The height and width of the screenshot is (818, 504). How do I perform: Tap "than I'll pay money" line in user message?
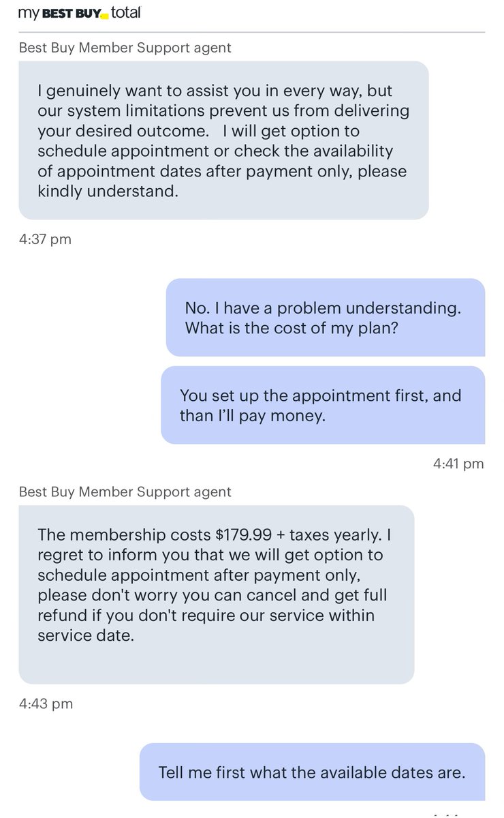coord(253,415)
